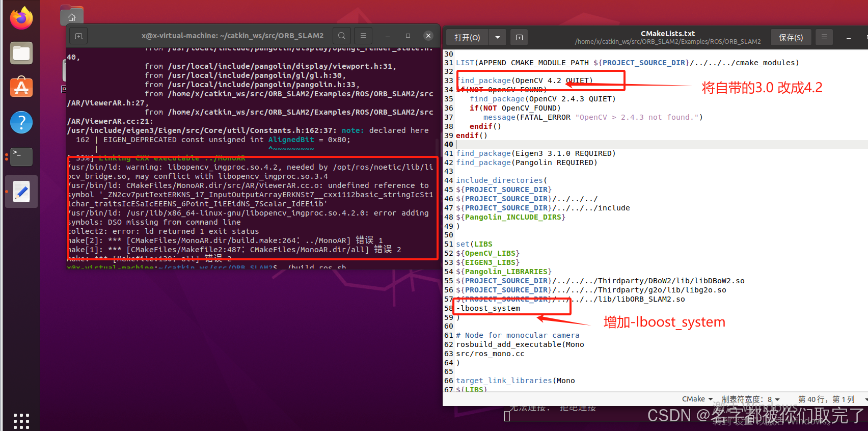Click terminal line 'collect2: error: ld returned 1 exit status'
The image size is (868, 431).
pos(163,231)
